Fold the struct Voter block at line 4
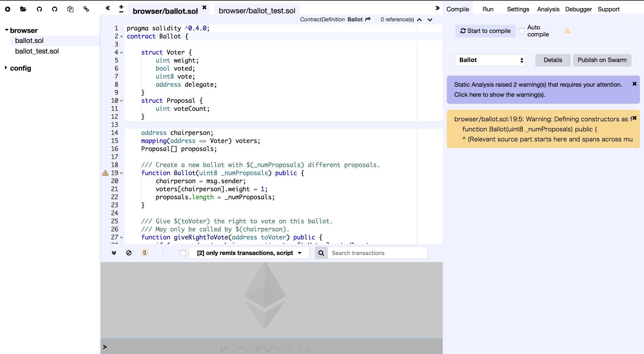644x354 pixels. (122, 53)
